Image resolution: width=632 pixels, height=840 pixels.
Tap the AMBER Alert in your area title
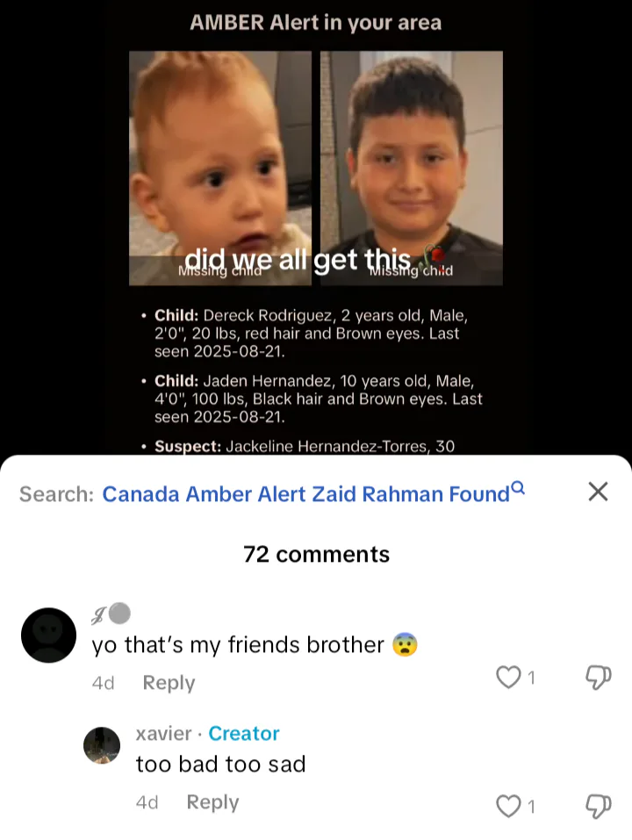tap(315, 23)
